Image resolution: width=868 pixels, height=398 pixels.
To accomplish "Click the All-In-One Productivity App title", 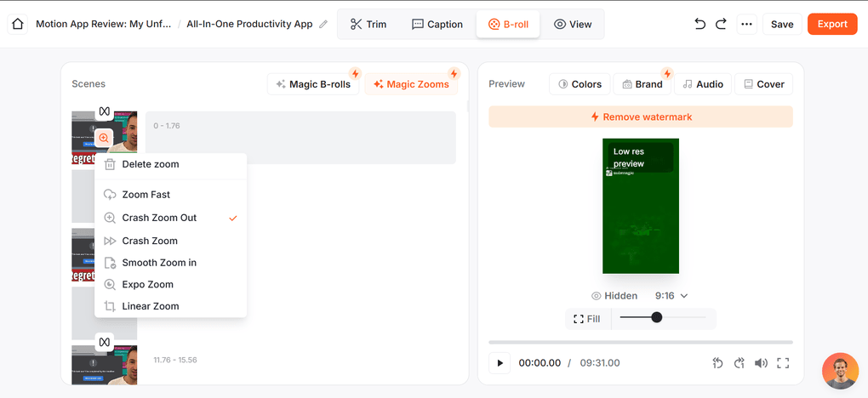I will coord(249,25).
